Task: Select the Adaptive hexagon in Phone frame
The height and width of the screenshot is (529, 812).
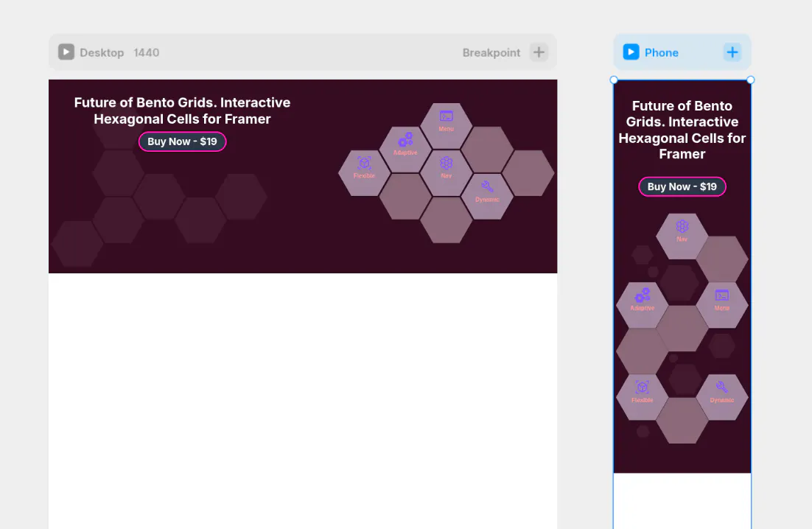Action: tap(642, 305)
